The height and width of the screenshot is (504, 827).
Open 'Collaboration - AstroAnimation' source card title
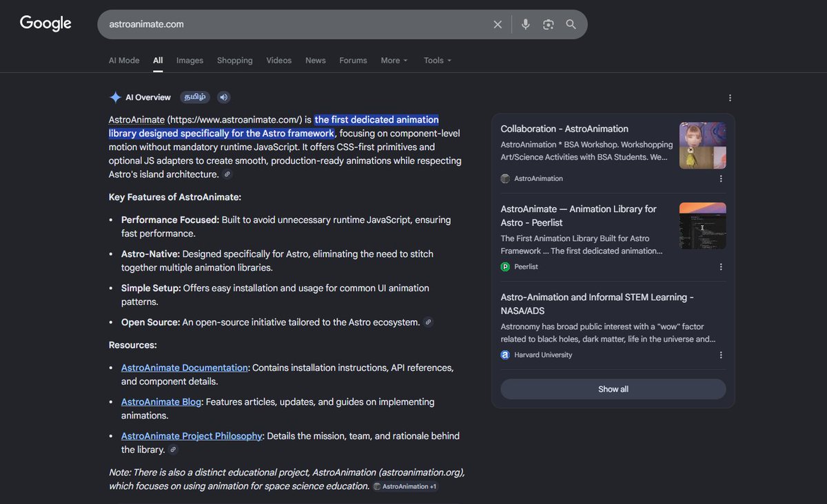click(564, 129)
